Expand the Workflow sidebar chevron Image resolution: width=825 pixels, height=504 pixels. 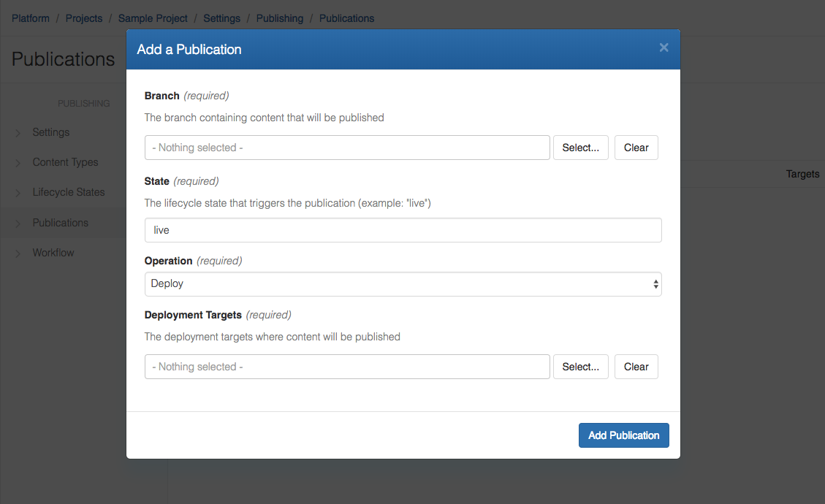pos(18,253)
